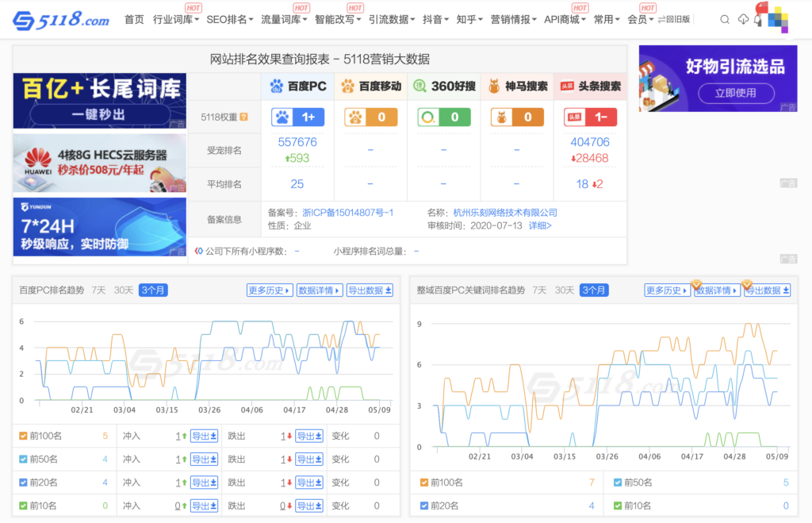Switch 百度PC排名趋势 to 3个月

coord(153,290)
